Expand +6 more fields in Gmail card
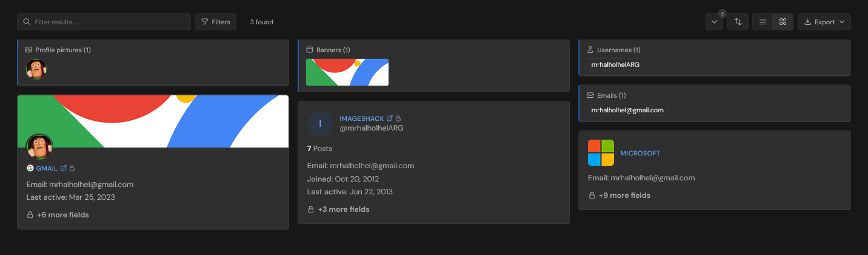Viewport: 868px width, 255px height. tap(58, 215)
